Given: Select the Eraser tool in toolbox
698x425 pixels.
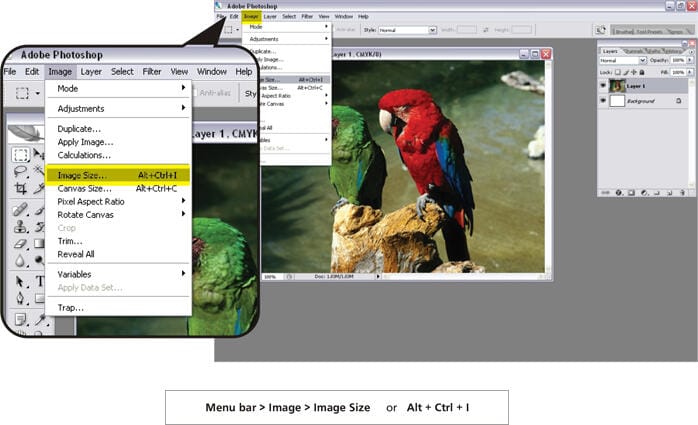Looking at the screenshot, I should pyautogui.click(x=20, y=244).
